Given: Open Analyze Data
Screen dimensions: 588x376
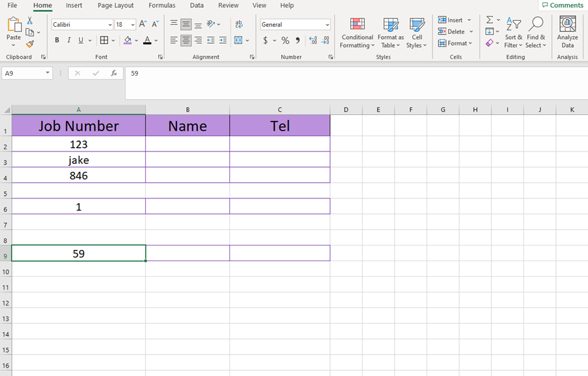Looking at the screenshot, I should pos(567,32).
